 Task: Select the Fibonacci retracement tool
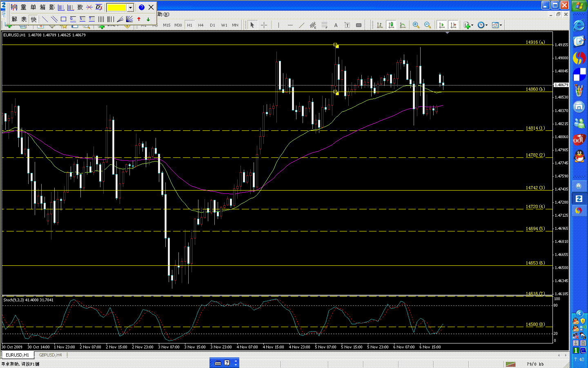pyautogui.click(x=325, y=25)
